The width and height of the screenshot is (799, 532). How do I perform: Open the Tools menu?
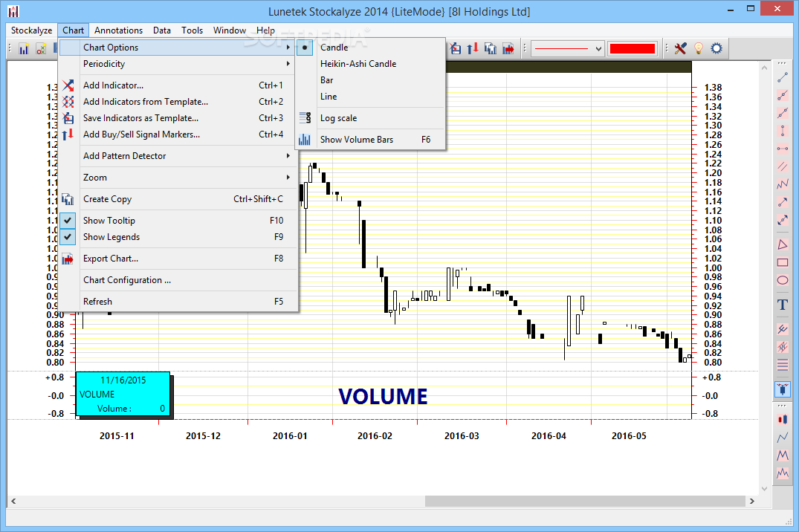click(192, 30)
